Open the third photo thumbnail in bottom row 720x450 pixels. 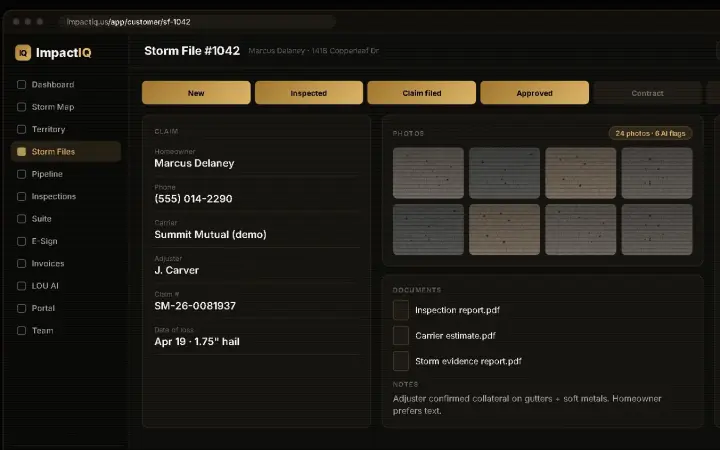coord(581,230)
